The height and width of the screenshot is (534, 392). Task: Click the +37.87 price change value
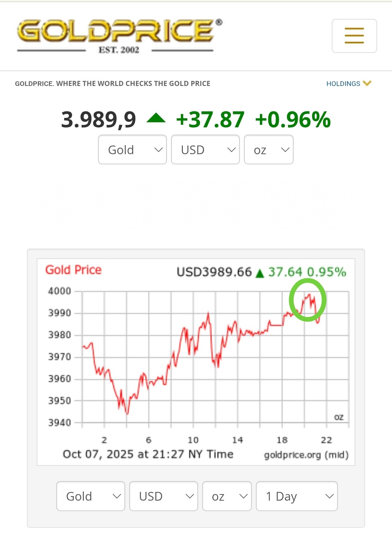(210, 120)
